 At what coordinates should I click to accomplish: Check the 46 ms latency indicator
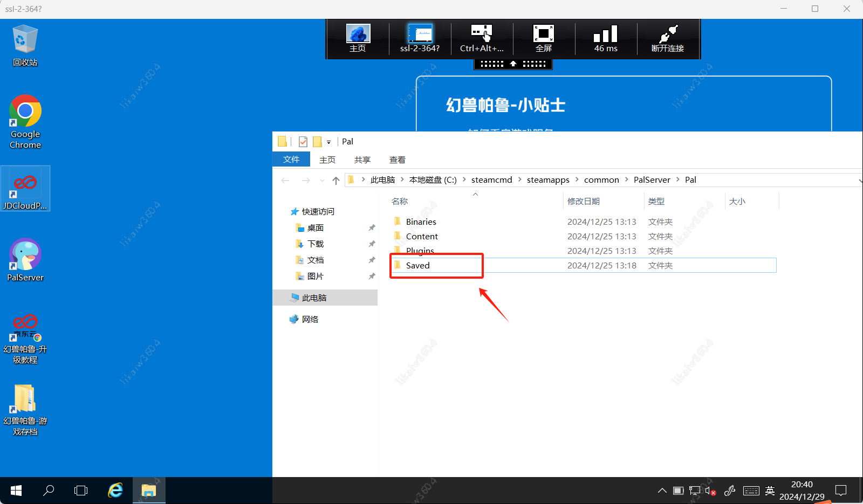pyautogui.click(x=606, y=38)
